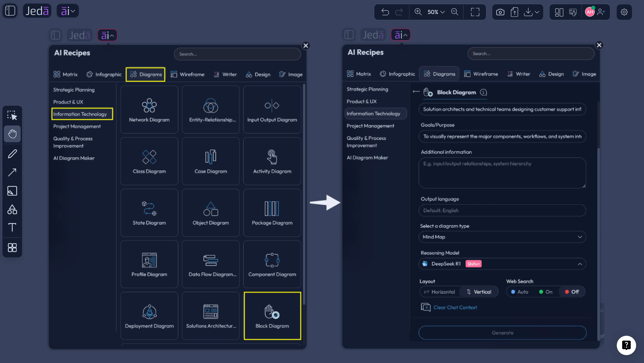Zoom in with the magnifier plus icon
Viewport: 644px width, 363px height.
[x=418, y=12]
